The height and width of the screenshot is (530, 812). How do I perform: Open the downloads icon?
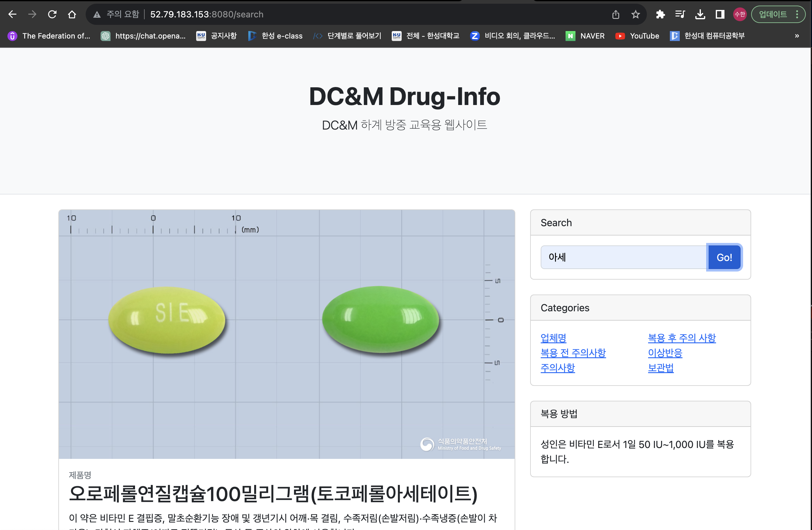point(700,14)
